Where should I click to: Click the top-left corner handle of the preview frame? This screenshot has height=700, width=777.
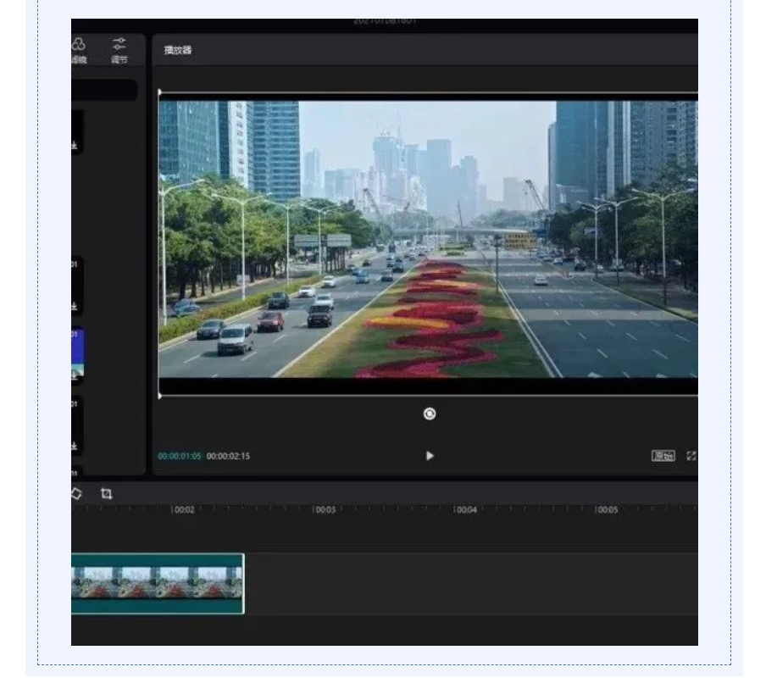159,92
